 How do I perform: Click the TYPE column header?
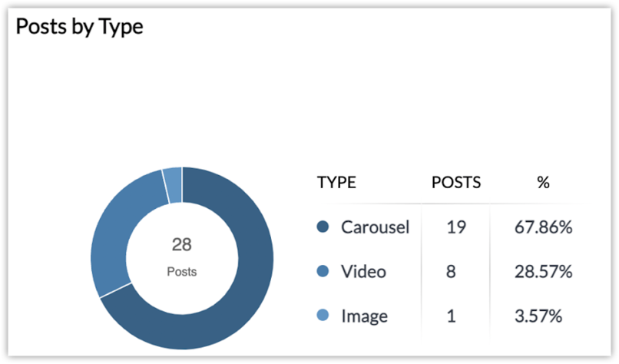pos(336,183)
